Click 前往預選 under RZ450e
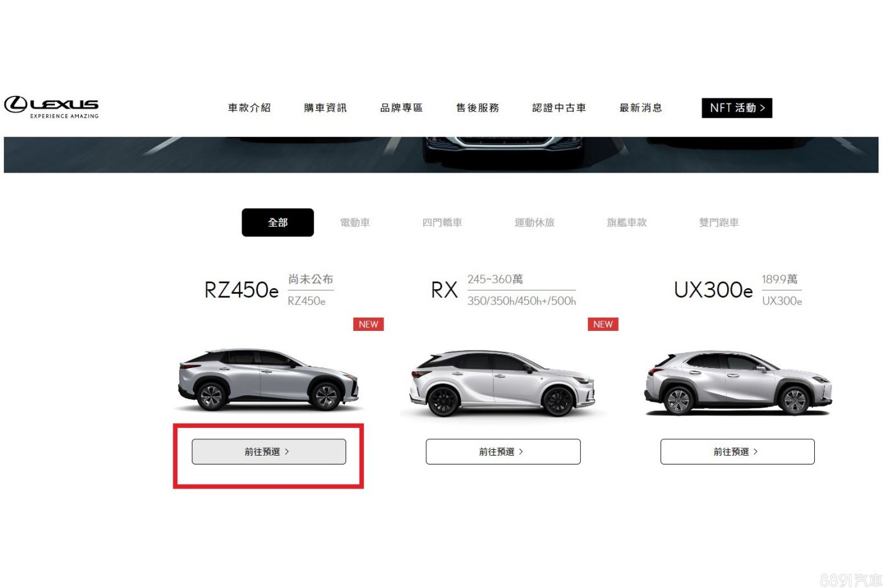The height and width of the screenshot is (588, 883). pos(269,452)
